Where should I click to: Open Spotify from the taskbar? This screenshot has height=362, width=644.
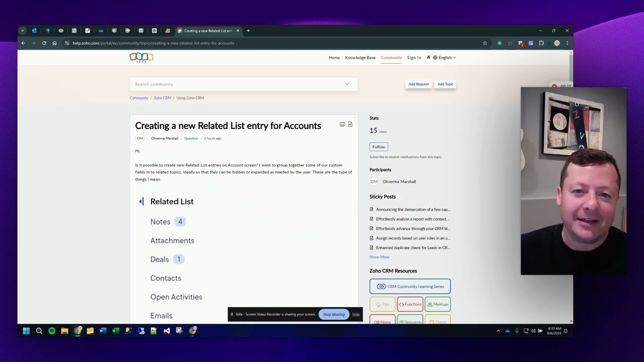coord(52,331)
